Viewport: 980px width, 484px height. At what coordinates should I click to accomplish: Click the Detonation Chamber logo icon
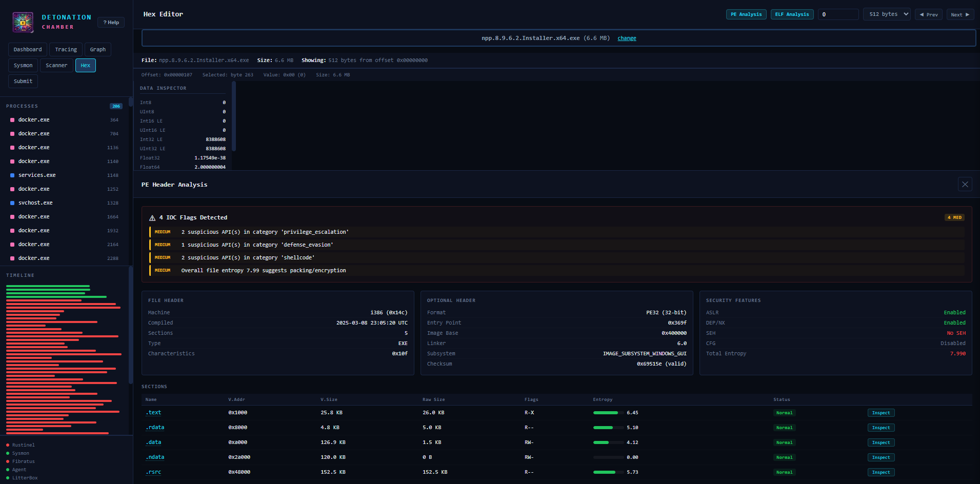(x=23, y=22)
